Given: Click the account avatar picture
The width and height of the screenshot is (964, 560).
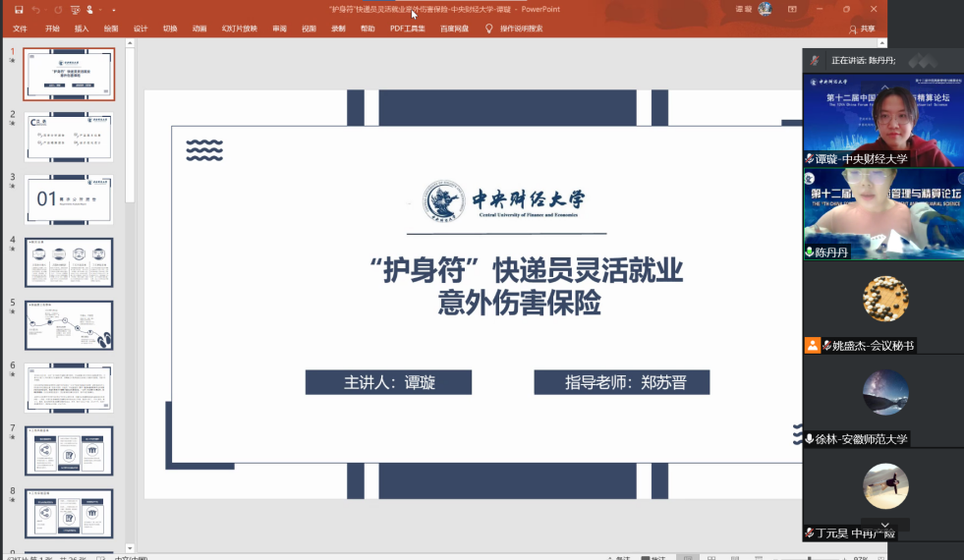Looking at the screenshot, I should pyautogui.click(x=765, y=9).
